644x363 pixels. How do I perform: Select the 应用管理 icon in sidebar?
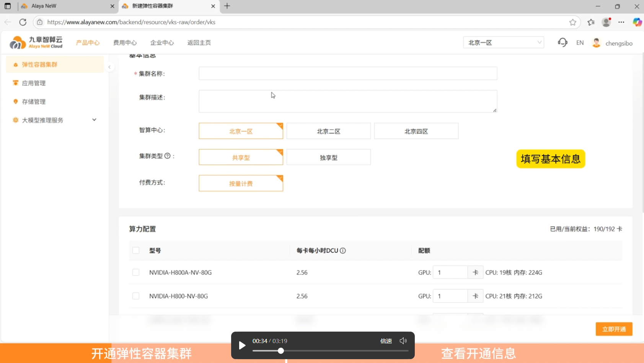point(15,83)
